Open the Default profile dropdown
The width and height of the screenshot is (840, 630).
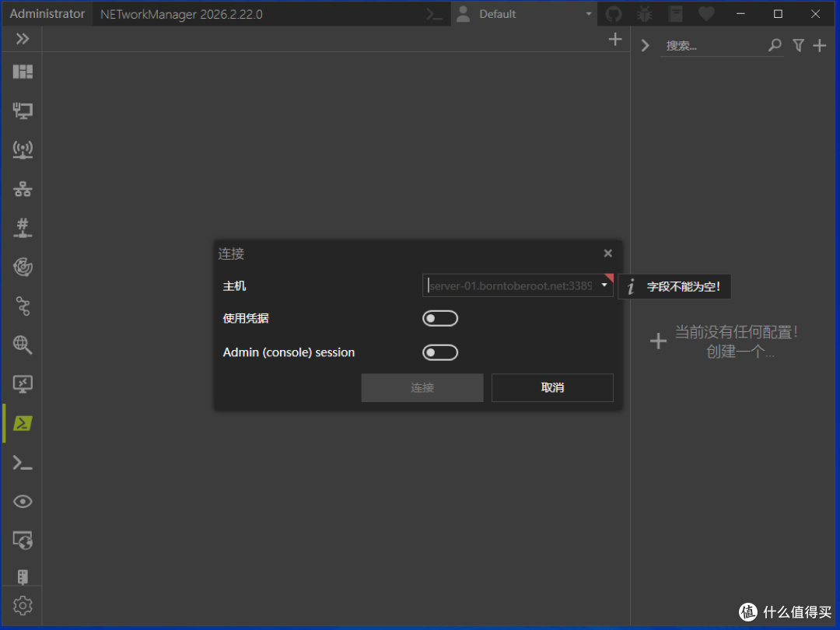point(524,14)
